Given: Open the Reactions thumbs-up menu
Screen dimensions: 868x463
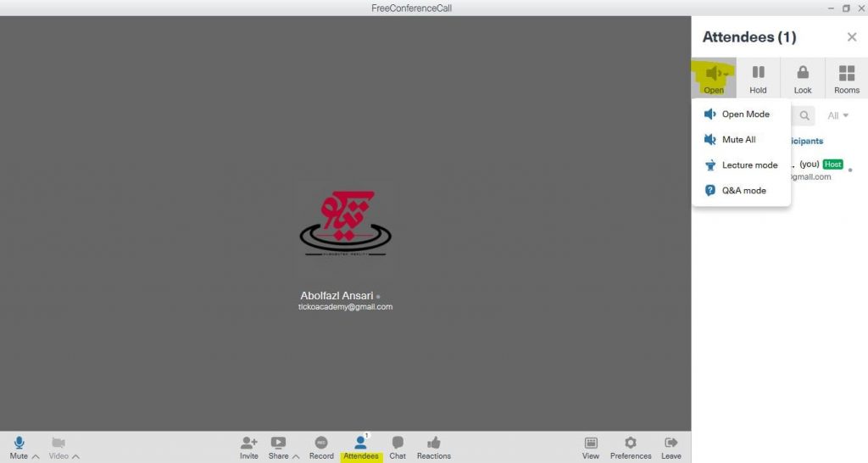Looking at the screenshot, I should tap(434, 448).
